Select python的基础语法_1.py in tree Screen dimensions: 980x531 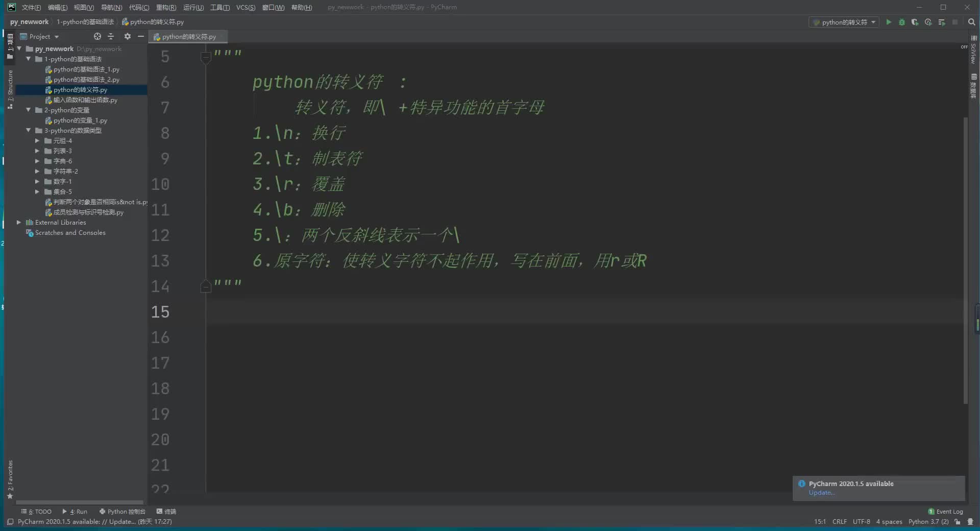(86, 69)
